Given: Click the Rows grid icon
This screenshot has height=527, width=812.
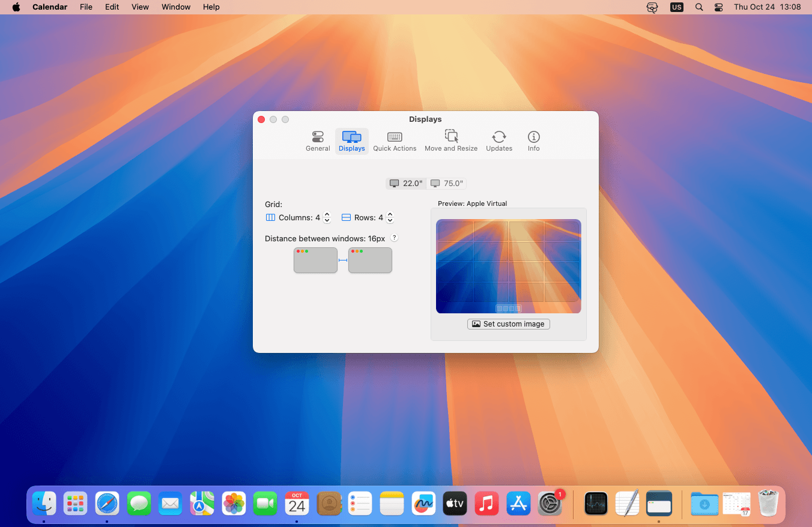Looking at the screenshot, I should click(346, 218).
